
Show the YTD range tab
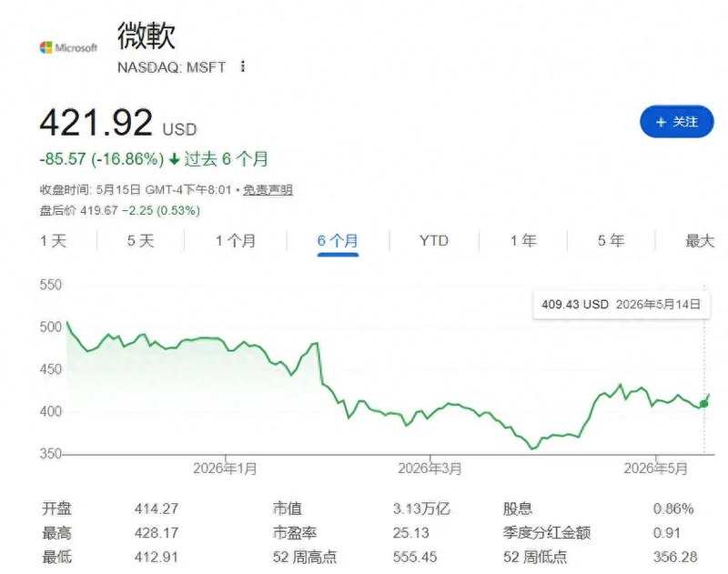coord(434,241)
